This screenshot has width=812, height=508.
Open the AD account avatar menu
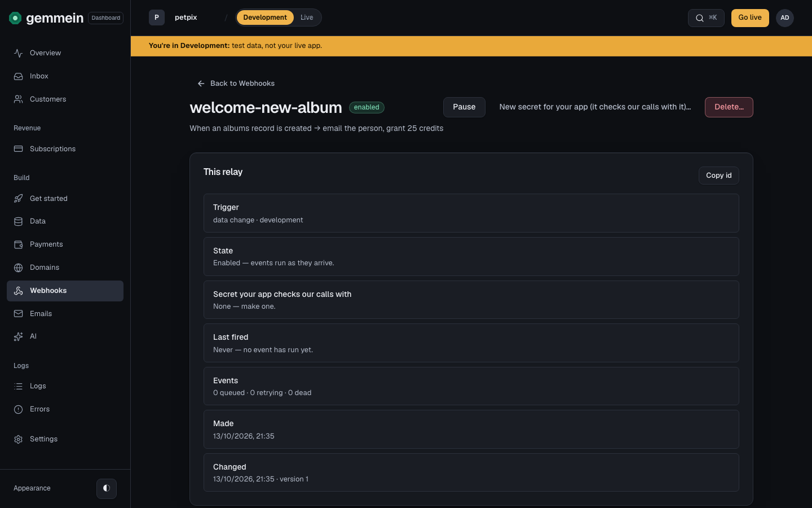[785, 17]
